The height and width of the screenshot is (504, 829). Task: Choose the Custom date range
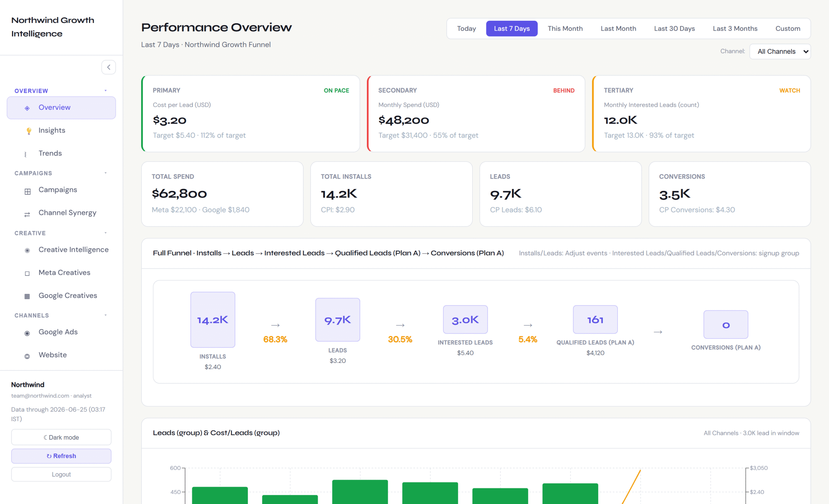[x=788, y=28]
